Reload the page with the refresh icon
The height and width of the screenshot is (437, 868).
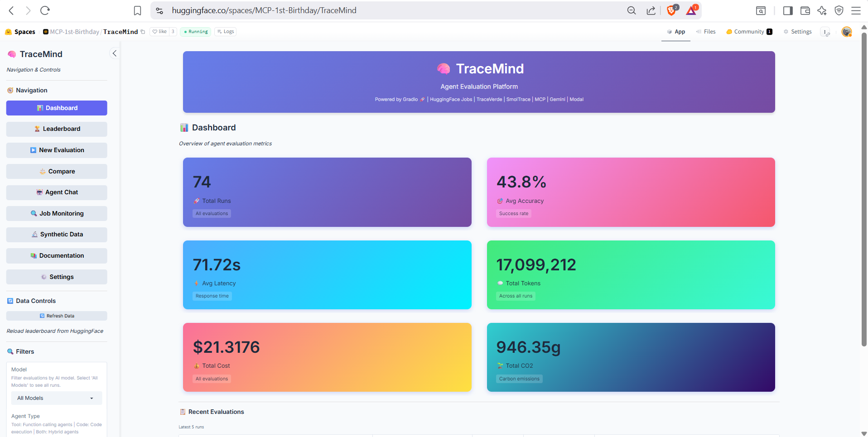pyautogui.click(x=45, y=10)
